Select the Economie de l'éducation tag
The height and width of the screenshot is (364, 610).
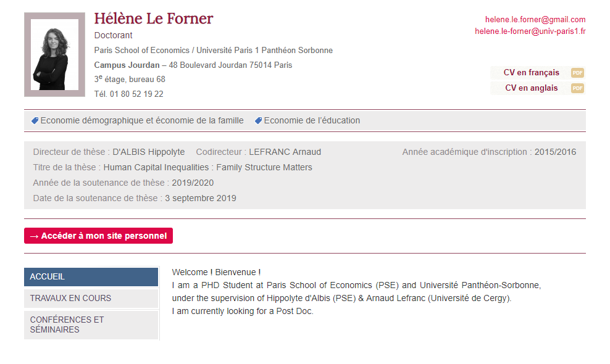click(x=312, y=120)
